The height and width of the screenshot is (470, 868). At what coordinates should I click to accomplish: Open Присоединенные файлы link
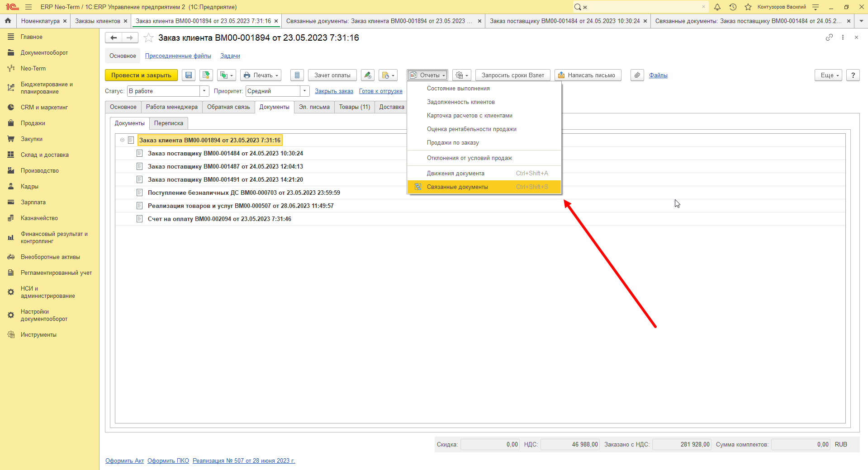tap(178, 56)
